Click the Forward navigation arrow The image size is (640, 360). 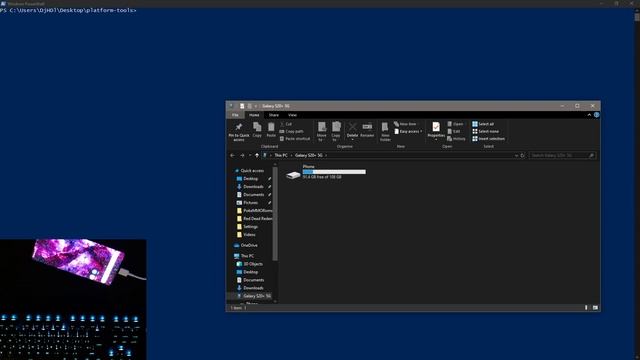coord(242,156)
